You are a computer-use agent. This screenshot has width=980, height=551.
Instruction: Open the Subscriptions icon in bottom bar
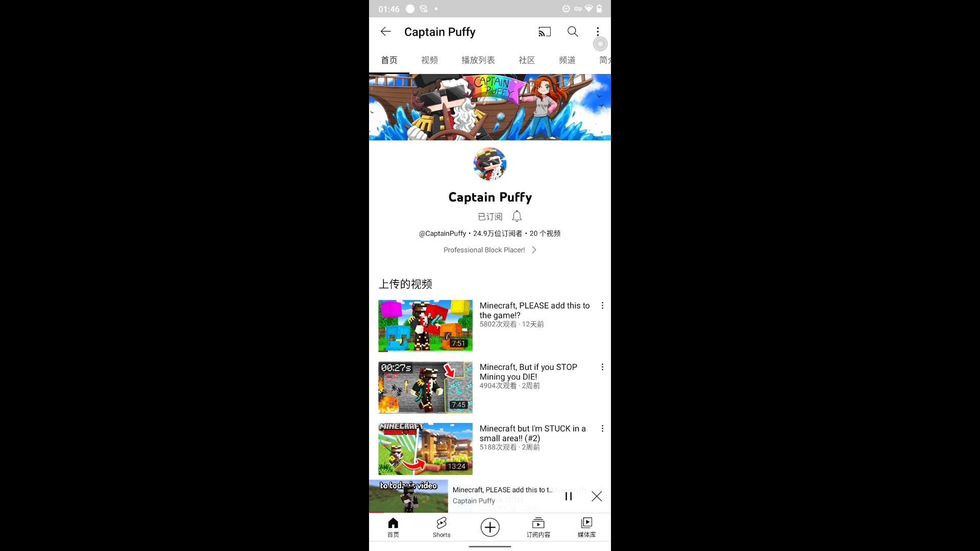(x=538, y=527)
